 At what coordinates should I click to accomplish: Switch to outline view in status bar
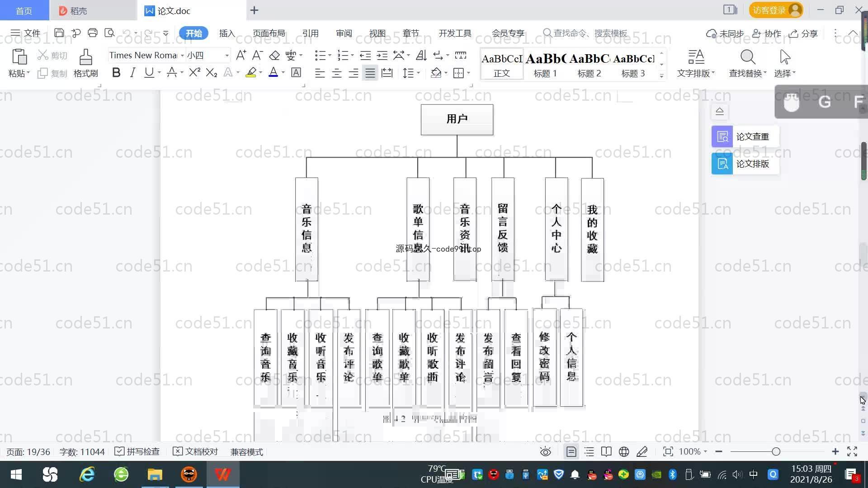pyautogui.click(x=589, y=452)
